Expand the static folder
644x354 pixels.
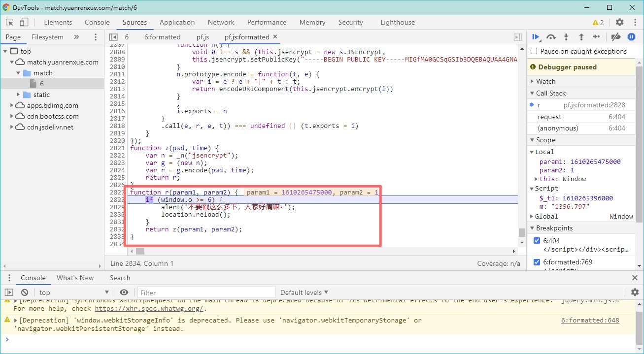(x=19, y=95)
